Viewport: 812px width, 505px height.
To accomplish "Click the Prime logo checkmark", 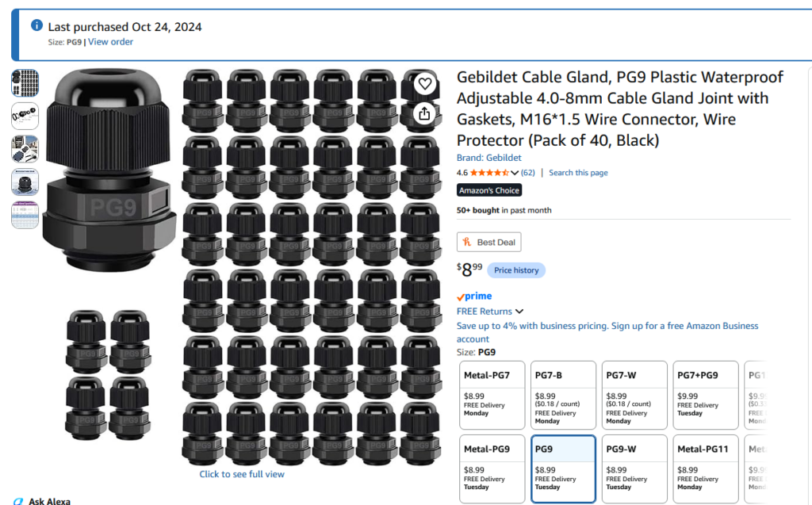I will (x=461, y=297).
